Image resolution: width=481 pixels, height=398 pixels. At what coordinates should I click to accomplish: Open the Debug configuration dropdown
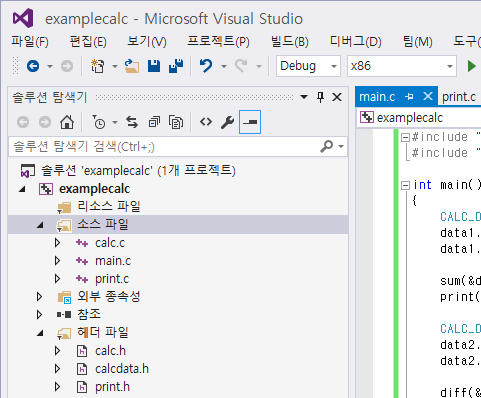pos(334,66)
